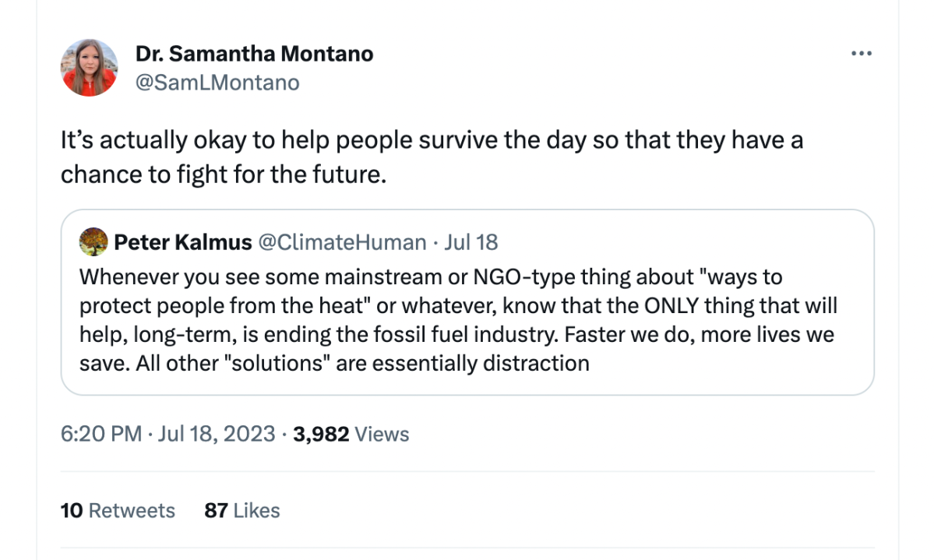Screen dimensions: 934x560
Task: View the 87 Likes list
Action: [x=241, y=510]
